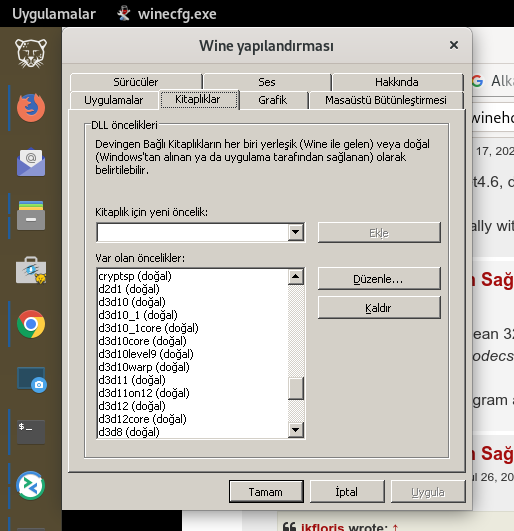Click the list scrollbar down arrow
The height and width of the screenshot is (531, 514).
[x=296, y=430]
